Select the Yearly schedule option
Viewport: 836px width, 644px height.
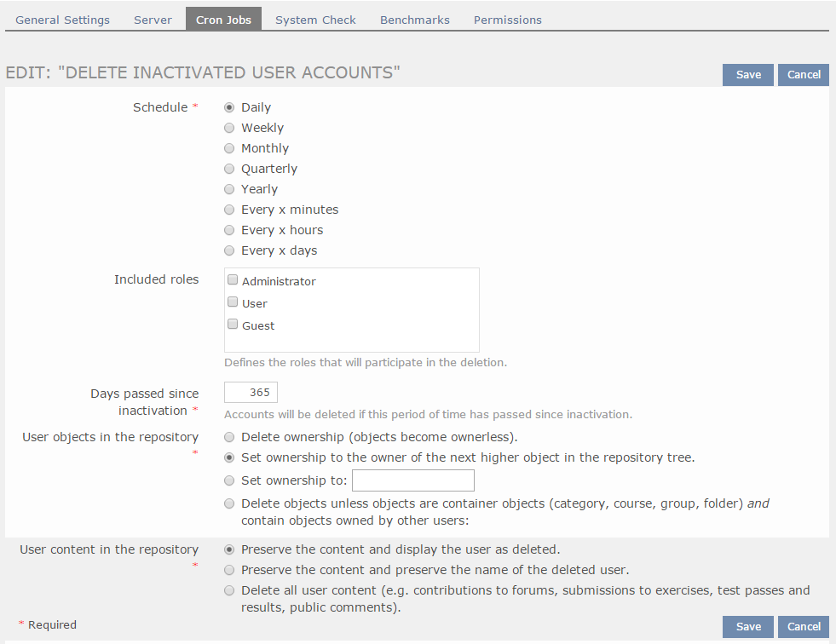tap(229, 189)
